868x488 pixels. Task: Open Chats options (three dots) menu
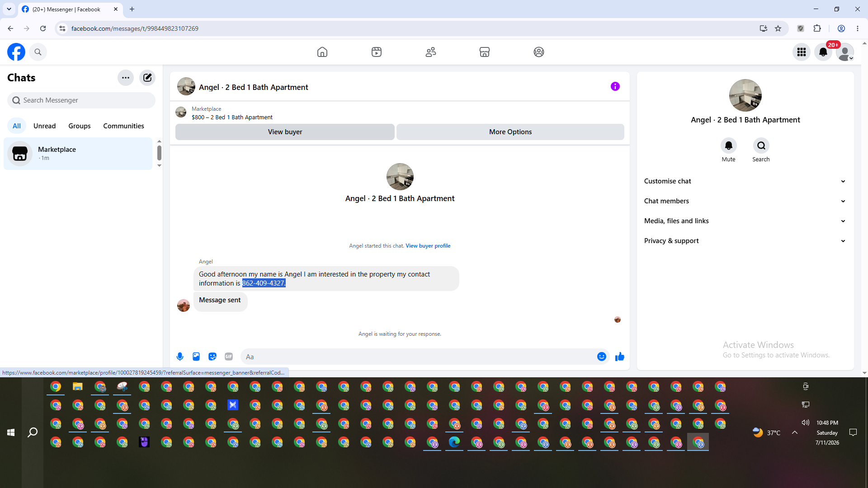(126, 78)
